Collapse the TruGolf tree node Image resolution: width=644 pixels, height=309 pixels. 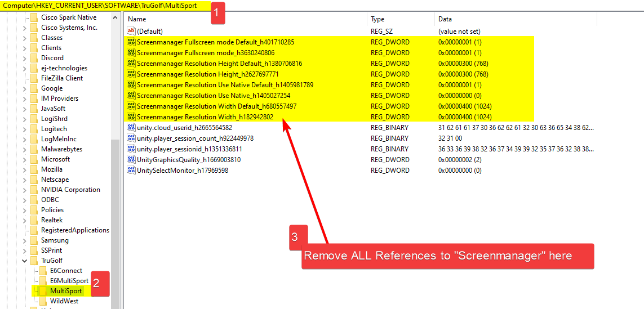click(24, 261)
